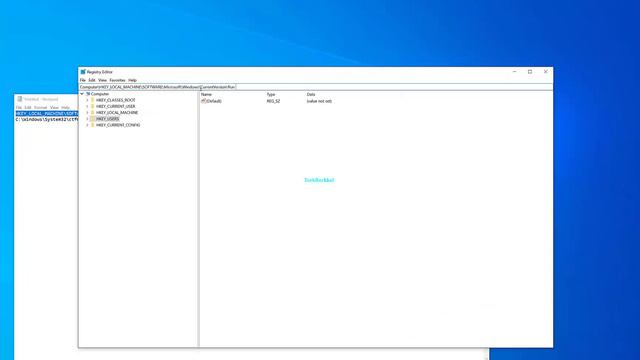This screenshot has width=640, height=360.
Task: Open the View menu in Registry Editor
Action: tap(102, 80)
